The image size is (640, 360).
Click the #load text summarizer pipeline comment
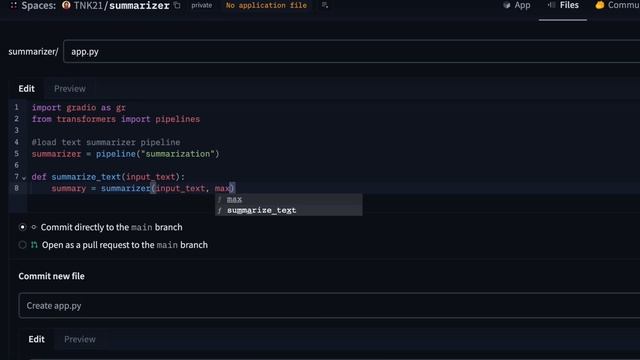coord(106,142)
